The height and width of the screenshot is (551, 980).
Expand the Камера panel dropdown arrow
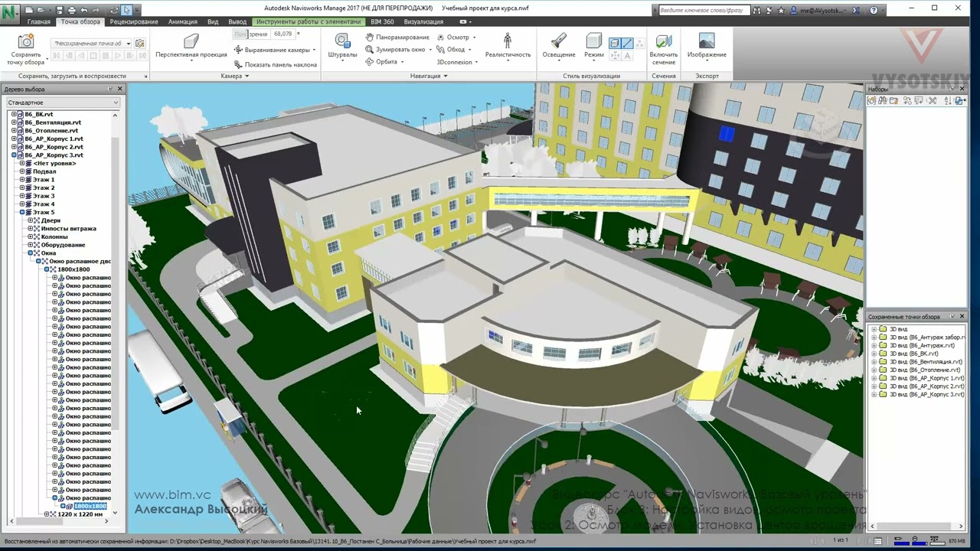pyautogui.click(x=247, y=76)
